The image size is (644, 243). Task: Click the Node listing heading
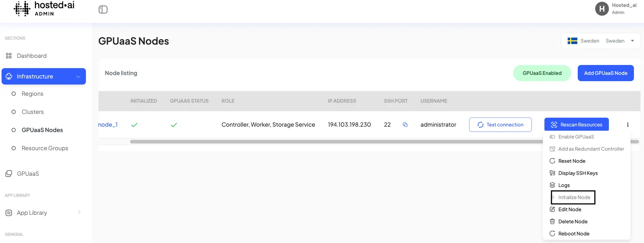tap(121, 73)
